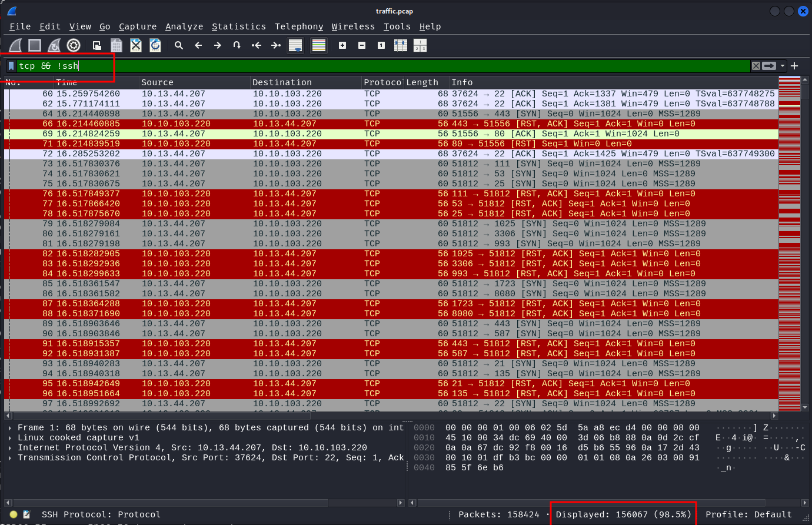Start capturing packets with shark fin icon

click(x=15, y=45)
